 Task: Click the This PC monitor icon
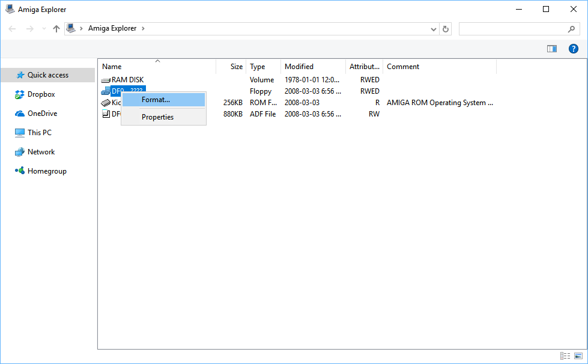19,133
